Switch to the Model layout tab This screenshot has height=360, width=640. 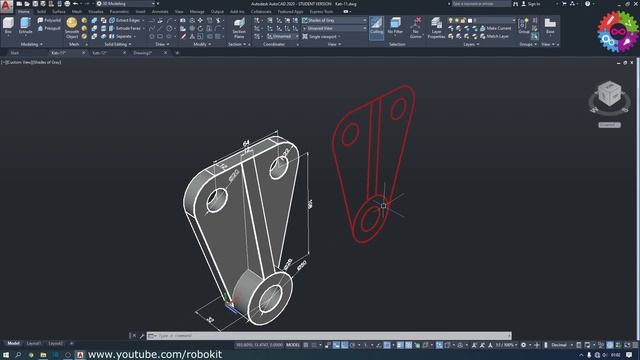(x=13, y=344)
